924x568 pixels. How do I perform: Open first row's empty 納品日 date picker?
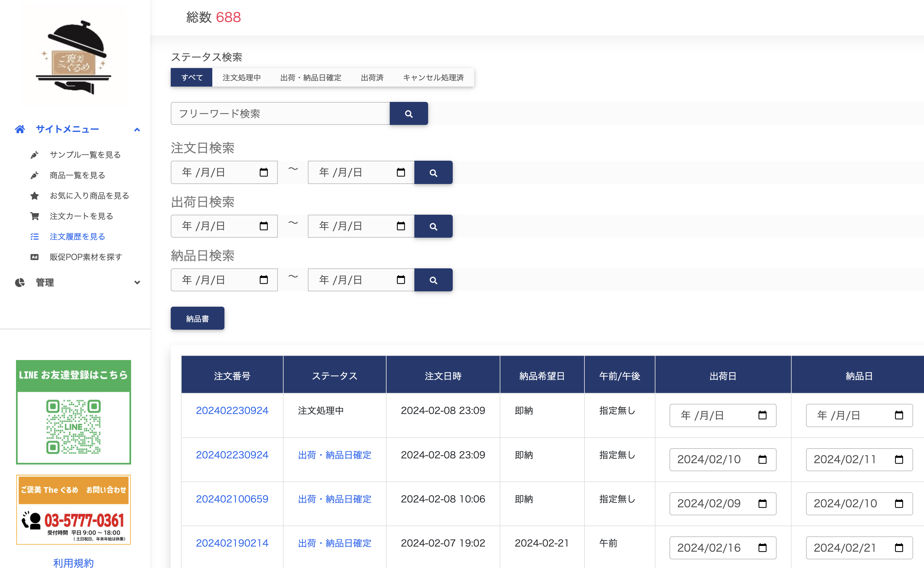tap(898, 415)
